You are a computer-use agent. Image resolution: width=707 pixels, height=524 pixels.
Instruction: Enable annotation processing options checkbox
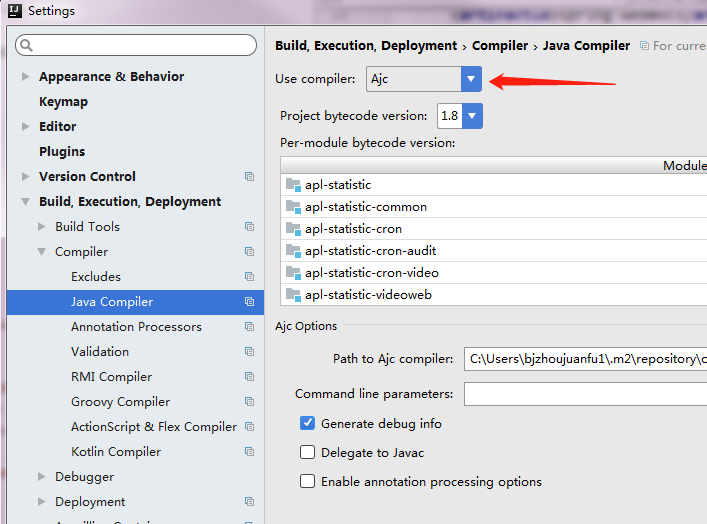point(308,482)
